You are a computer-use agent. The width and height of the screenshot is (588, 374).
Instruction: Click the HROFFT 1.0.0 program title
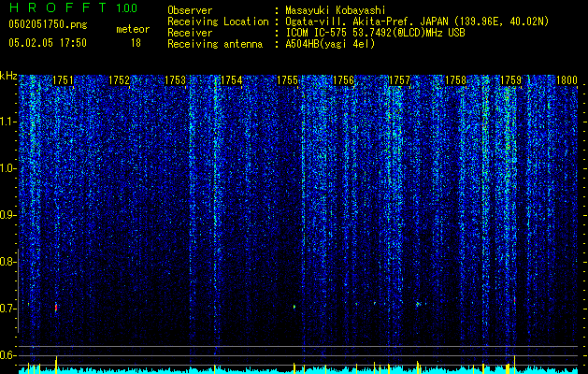coord(73,7)
